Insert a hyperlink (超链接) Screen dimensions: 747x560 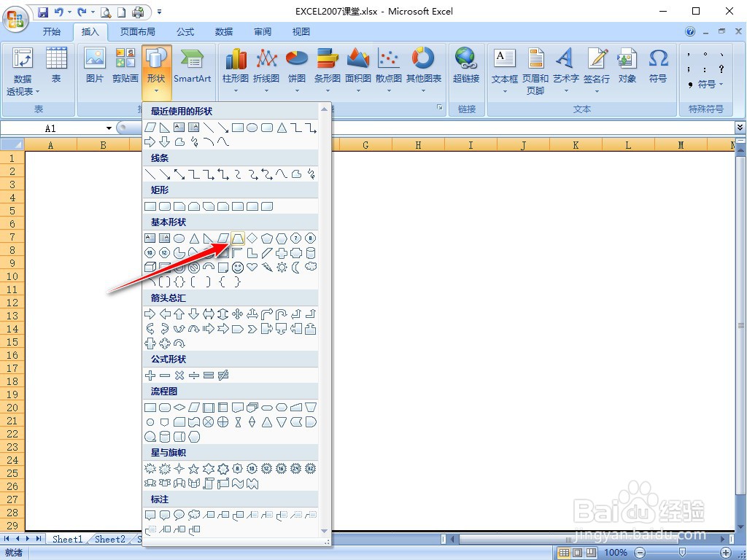[x=466, y=66]
